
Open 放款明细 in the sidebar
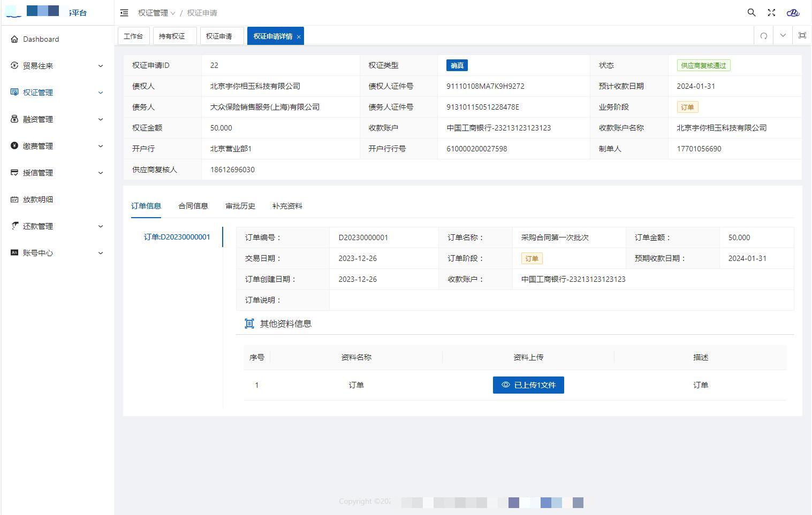tap(37, 199)
